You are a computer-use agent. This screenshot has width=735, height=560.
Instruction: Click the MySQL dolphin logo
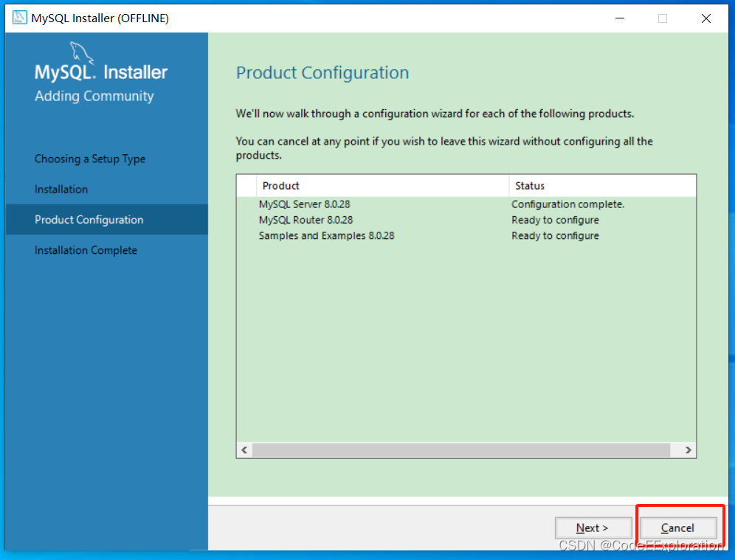point(82,52)
